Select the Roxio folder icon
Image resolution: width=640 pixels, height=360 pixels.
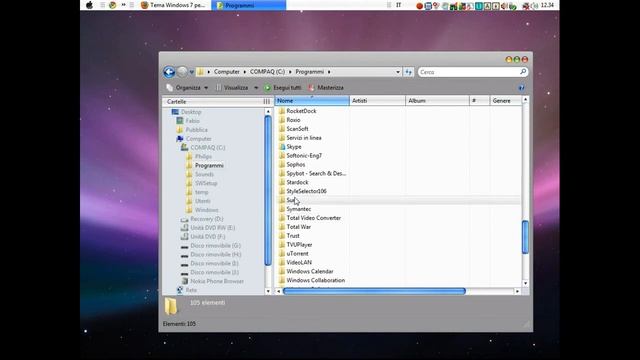click(282, 120)
